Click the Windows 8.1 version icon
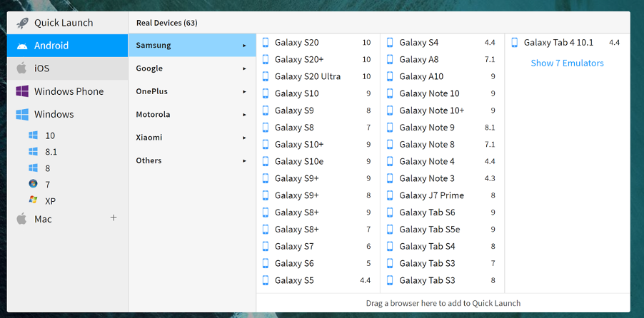Image resolution: width=644 pixels, height=318 pixels. 34,151
